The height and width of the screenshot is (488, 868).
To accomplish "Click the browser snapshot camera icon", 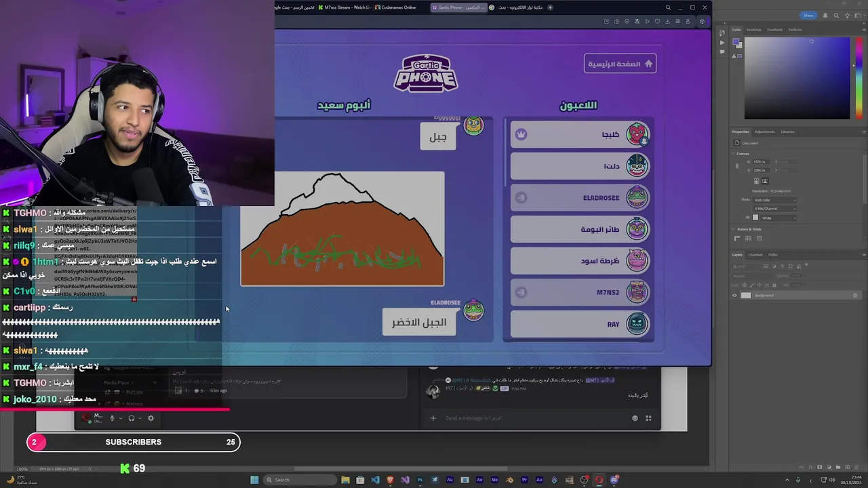I will [616, 22].
